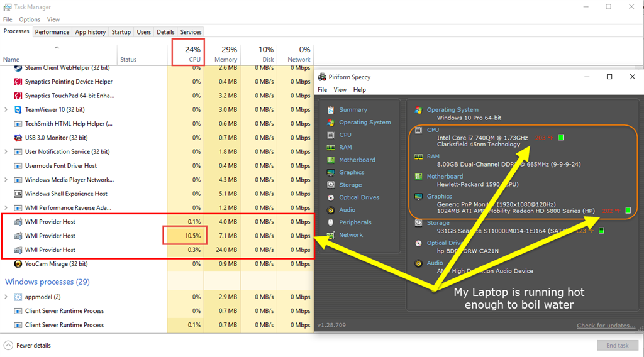The image size is (644, 357).
Task: Click the Motherboard icon in Speccy sidebar
Action: [331, 160]
